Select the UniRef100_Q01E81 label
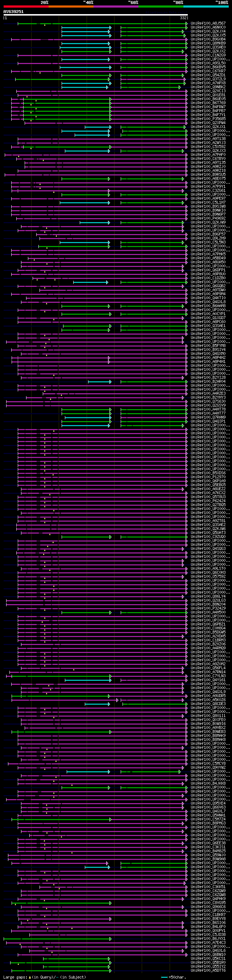Image resolution: width=232 pixels, height=980 pixels. pyautogui.click(x=208, y=95)
